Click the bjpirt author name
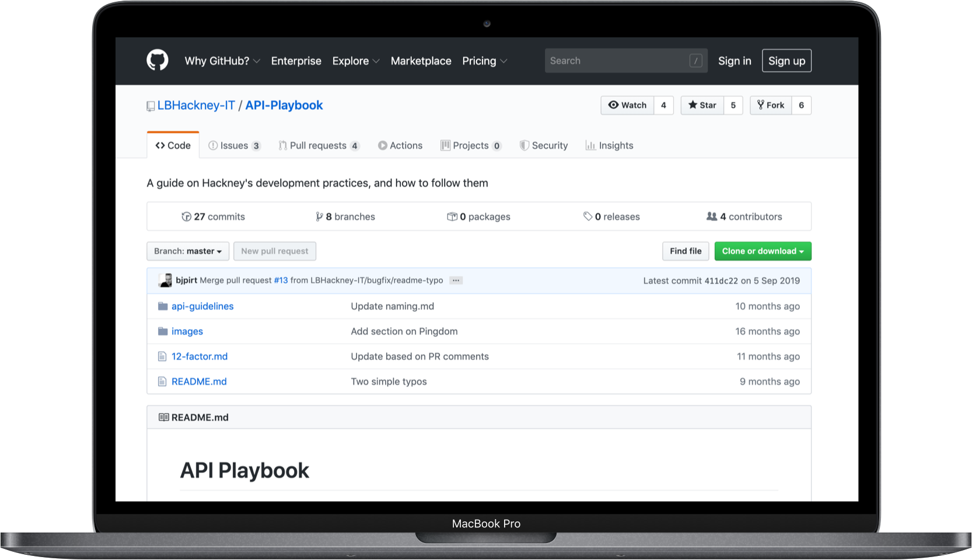The image size is (972, 560). tap(187, 281)
